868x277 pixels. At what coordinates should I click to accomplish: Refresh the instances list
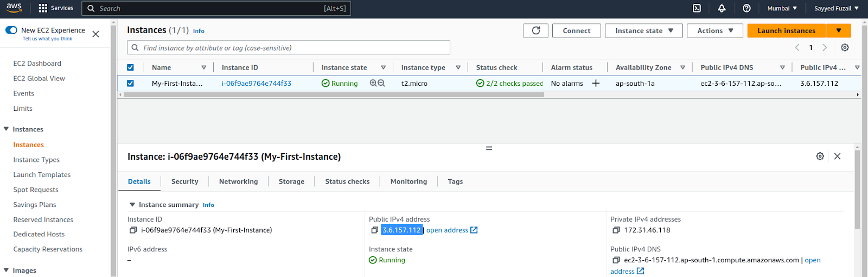[x=536, y=30]
